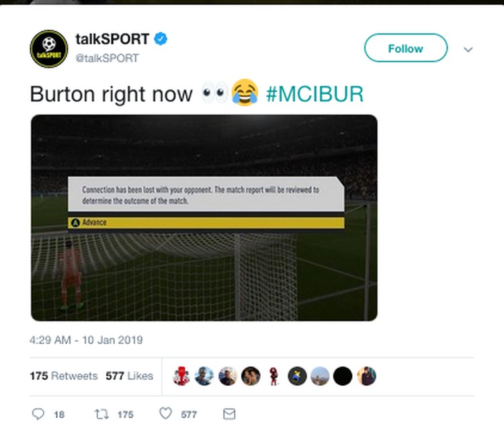Image resolution: width=504 pixels, height=437 pixels.
Task: Open the @talkSPORT handle link
Action: [107, 58]
